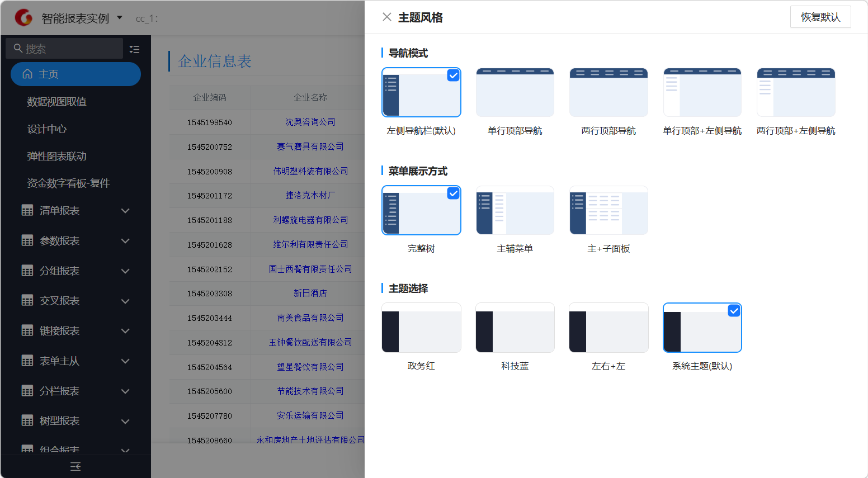Click the table icon beside 树型报表
The height and width of the screenshot is (478, 868).
pos(27,421)
